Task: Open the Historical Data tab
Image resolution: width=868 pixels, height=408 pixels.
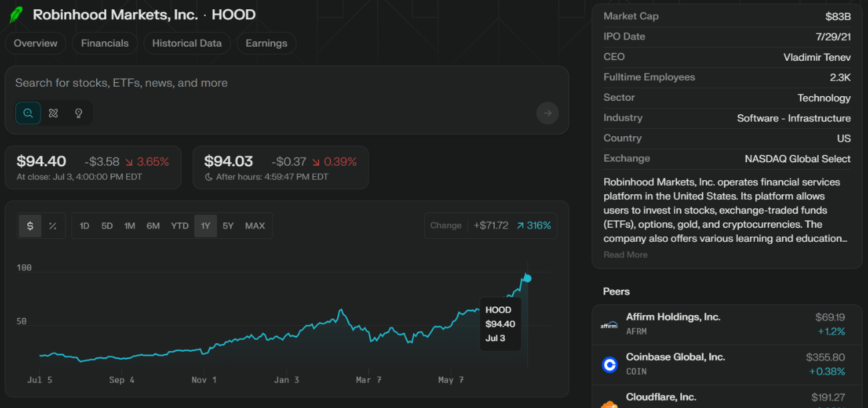Action: (x=187, y=43)
